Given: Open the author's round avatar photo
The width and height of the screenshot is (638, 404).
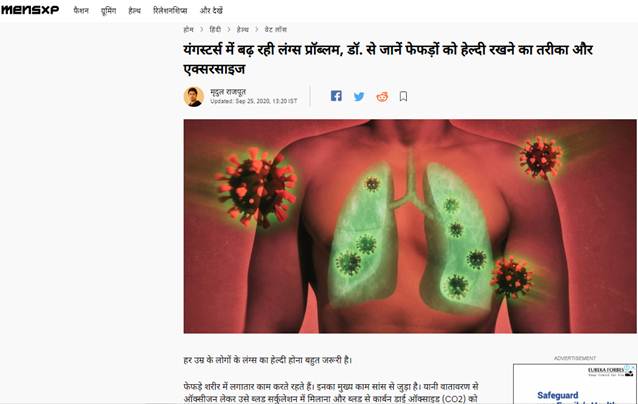Looking at the screenshot, I should [194, 96].
